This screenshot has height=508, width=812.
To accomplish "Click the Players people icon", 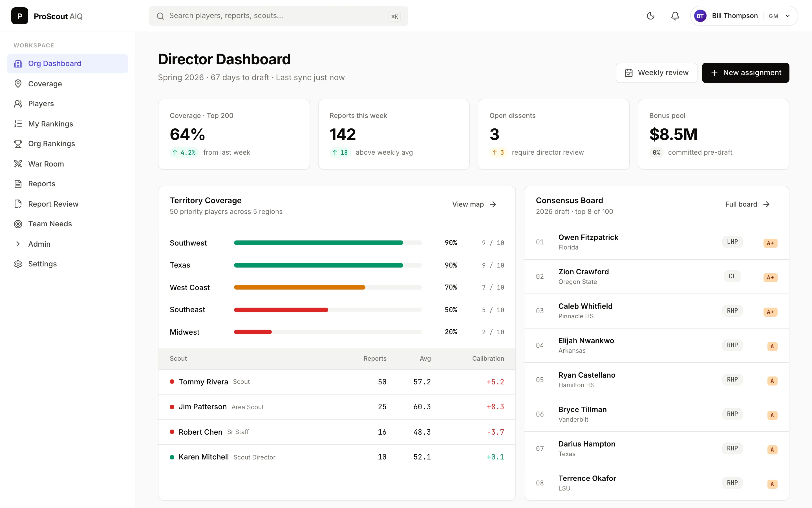I will point(18,104).
